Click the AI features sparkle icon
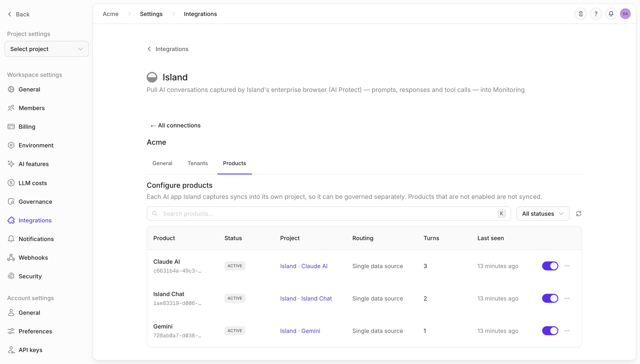This screenshot has height=364, width=640. [11, 164]
